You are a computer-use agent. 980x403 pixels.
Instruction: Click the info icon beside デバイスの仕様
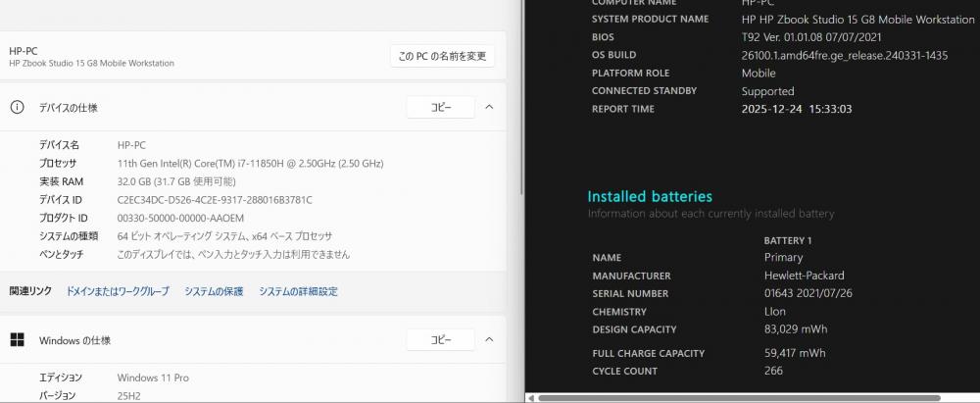[18, 107]
